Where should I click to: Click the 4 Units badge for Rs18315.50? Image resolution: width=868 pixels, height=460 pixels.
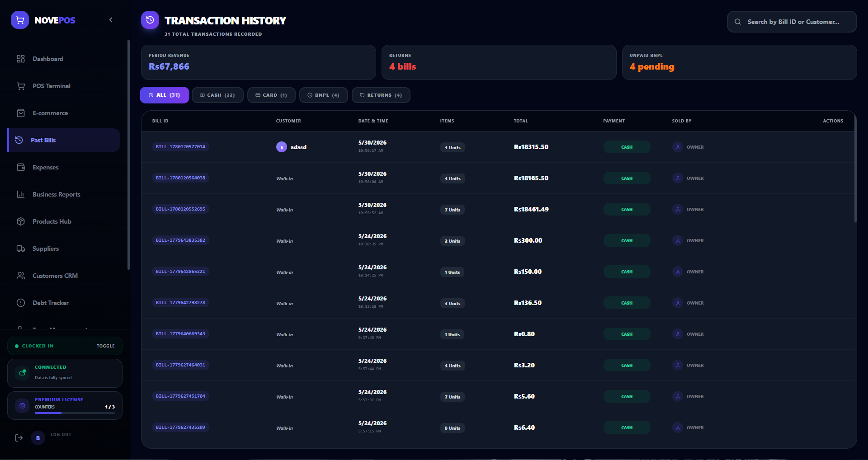pyautogui.click(x=453, y=147)
